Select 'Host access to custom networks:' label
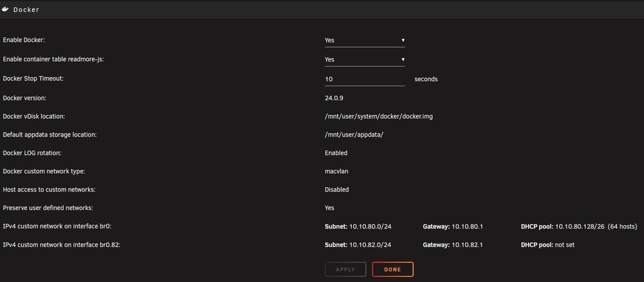644x282 pixels. pos(49,190)
